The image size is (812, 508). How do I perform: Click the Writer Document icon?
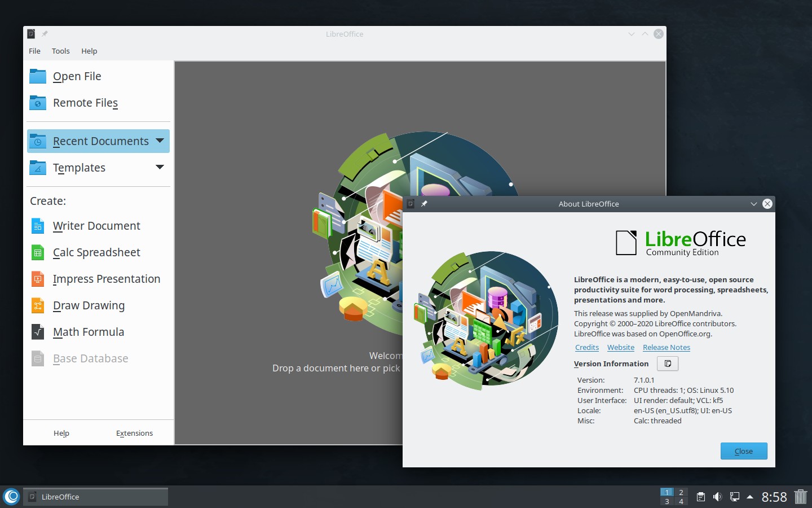38,226
